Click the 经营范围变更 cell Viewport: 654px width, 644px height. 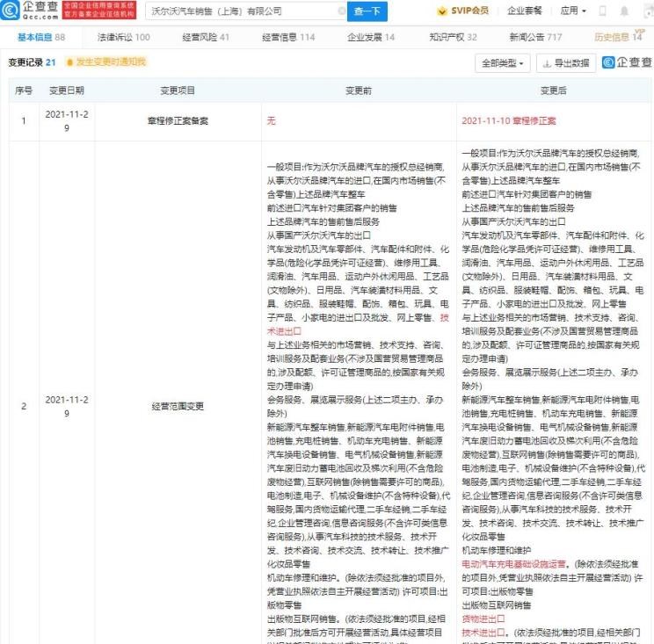178,407
